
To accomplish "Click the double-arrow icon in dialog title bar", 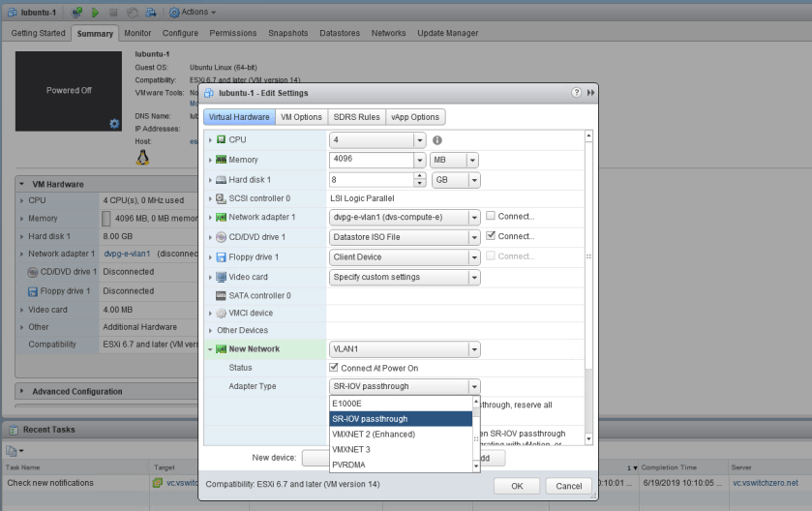I will click(x=590, y=92).
